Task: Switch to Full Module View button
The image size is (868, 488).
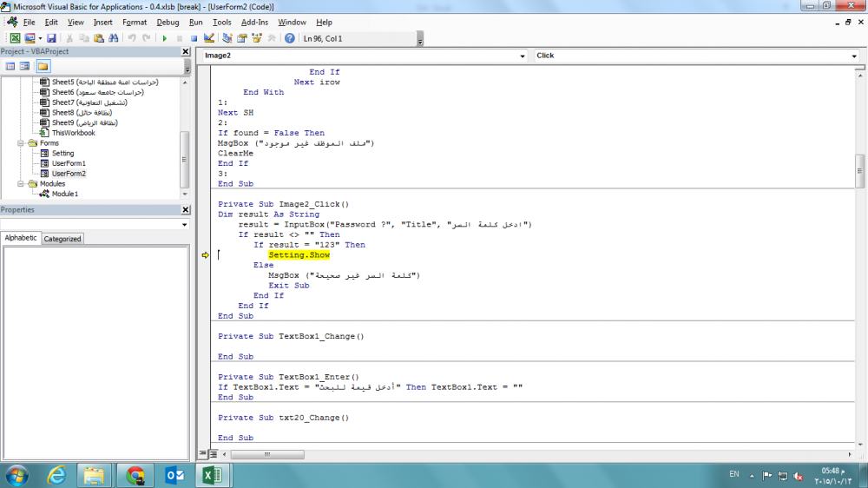Action: (x=213, y=453)
